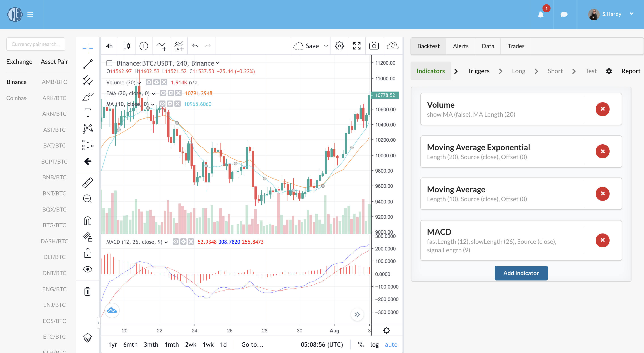
Task: Select the ruler measure tool
Action: tap(88, 183)
